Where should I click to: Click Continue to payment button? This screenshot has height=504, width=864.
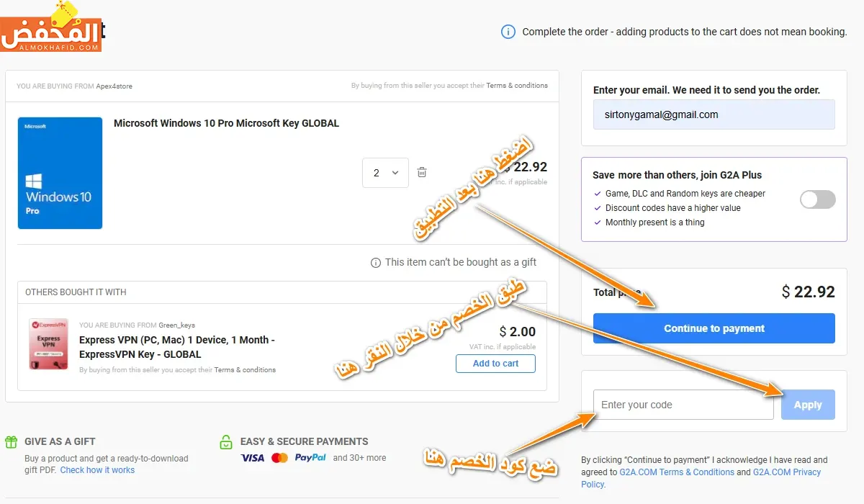pos(714,328)
